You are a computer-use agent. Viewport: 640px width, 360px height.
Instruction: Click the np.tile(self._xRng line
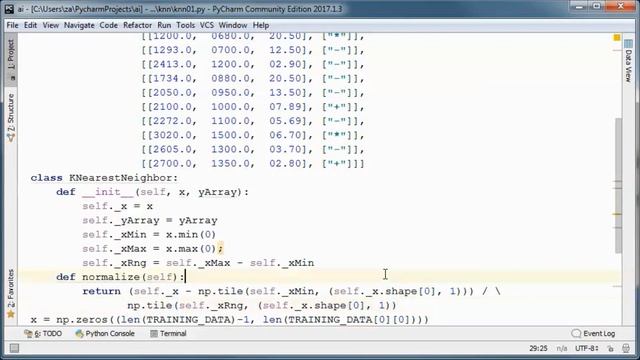pos(262,305)
